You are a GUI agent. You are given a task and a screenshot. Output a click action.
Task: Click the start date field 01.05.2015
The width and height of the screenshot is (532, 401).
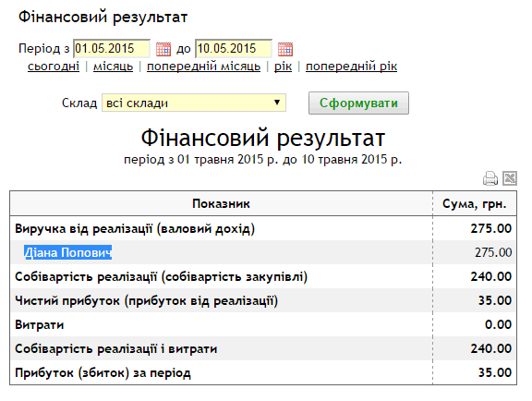(112, 49)
